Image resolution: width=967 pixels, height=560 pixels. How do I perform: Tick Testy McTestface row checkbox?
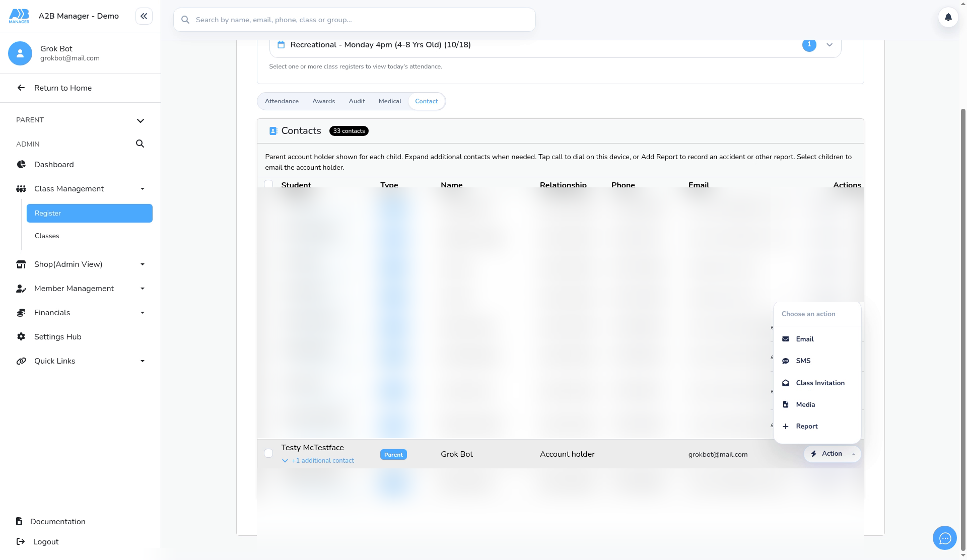pos(268,454)
